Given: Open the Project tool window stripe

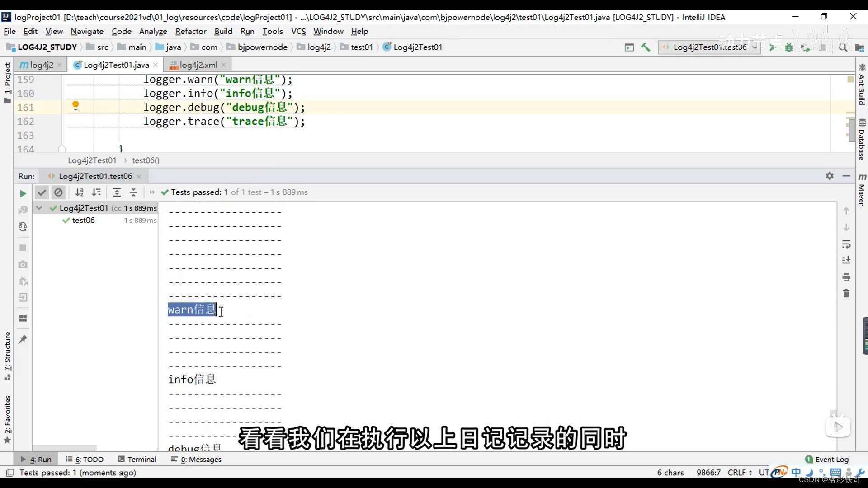Looking at the screenshot, I should 7,83.
